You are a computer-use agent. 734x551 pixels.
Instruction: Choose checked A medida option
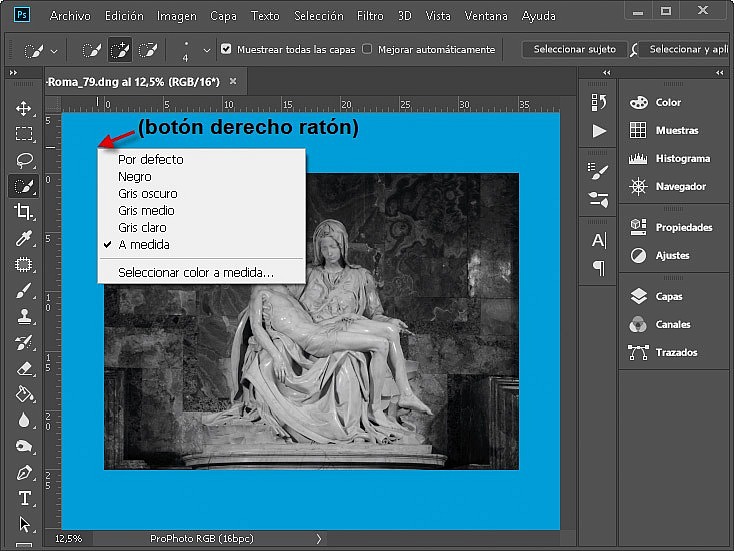[x=201, y=244]
